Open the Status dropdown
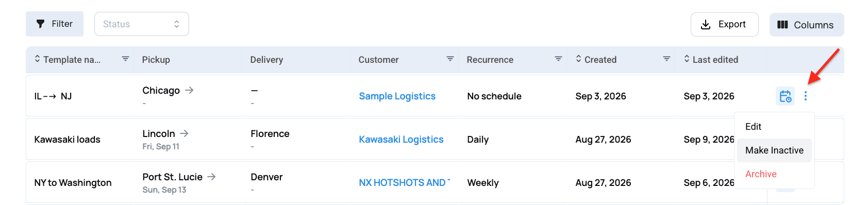Screen dimensions: 868x205 pos(142,24)
